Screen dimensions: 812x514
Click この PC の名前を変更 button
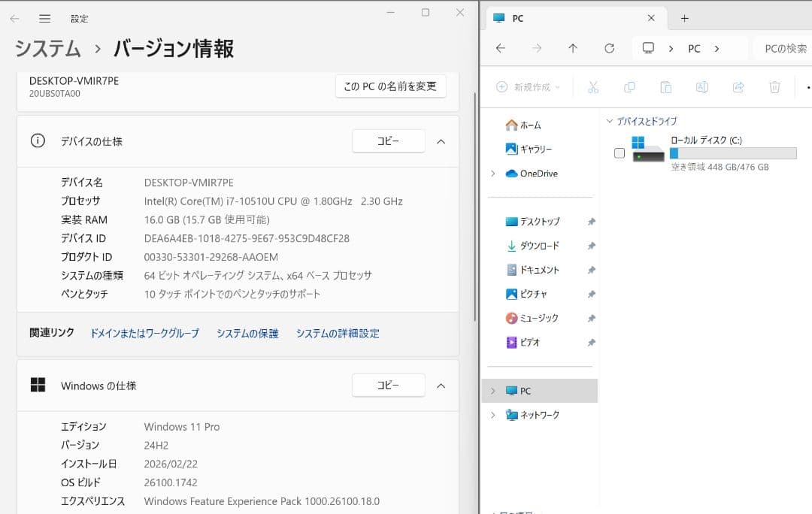(390, 86)
